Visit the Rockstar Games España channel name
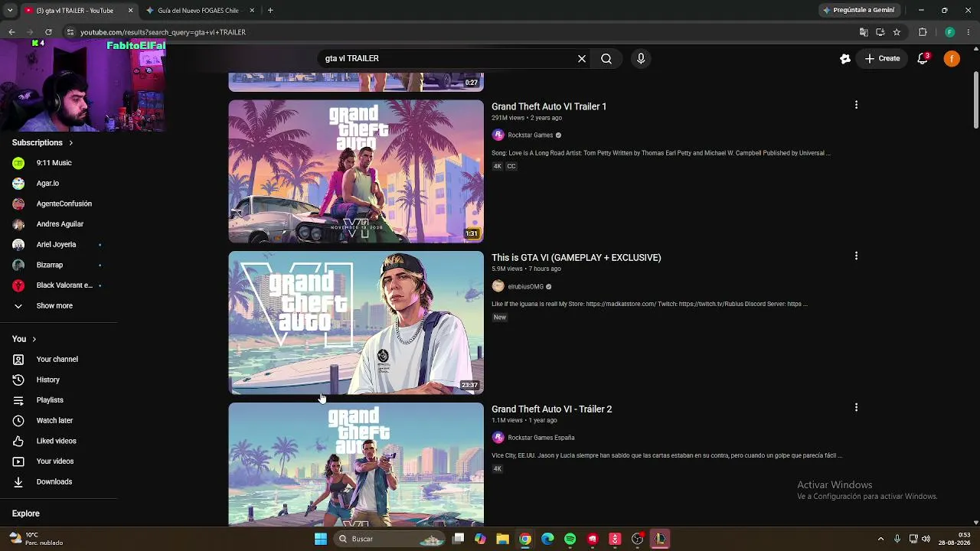The width and height of the screenshot is (980, 551). [x=541, y=438]
